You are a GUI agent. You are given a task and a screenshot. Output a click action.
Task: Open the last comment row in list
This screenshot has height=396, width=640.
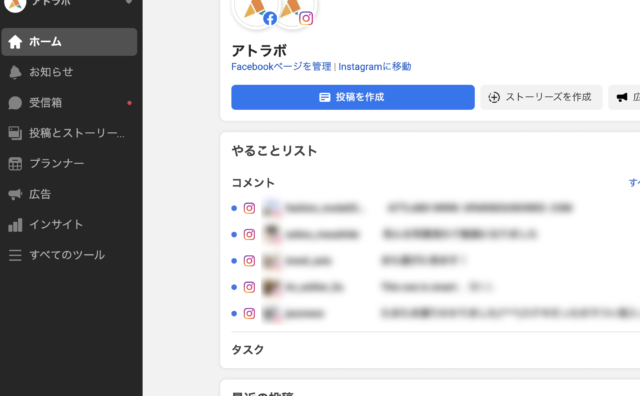point(436,314)
